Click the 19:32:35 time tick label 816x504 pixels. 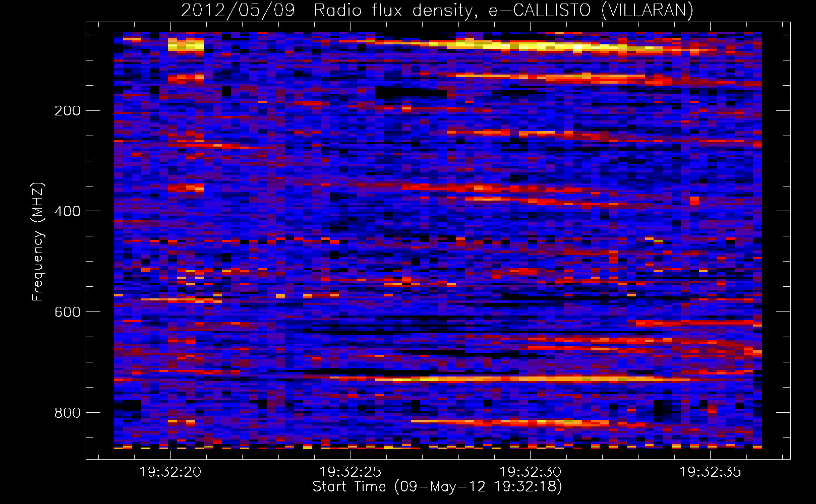(711, 472)
